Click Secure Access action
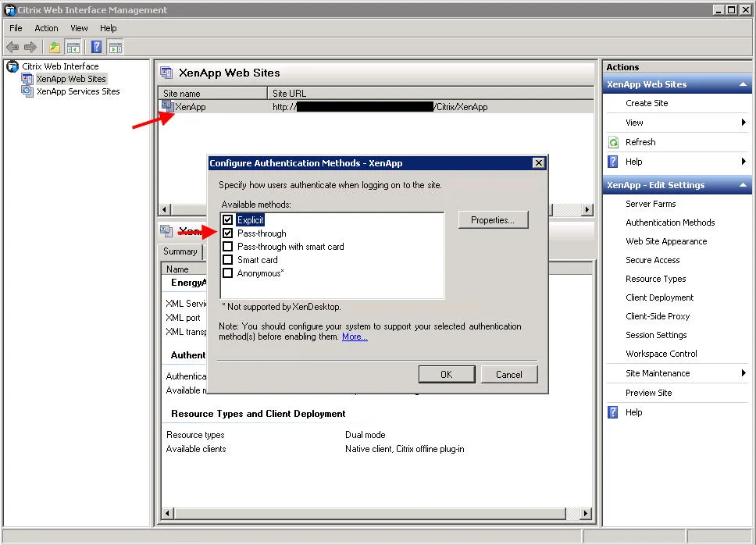This screenshot has height=545, width=756. tap(652, 260)
